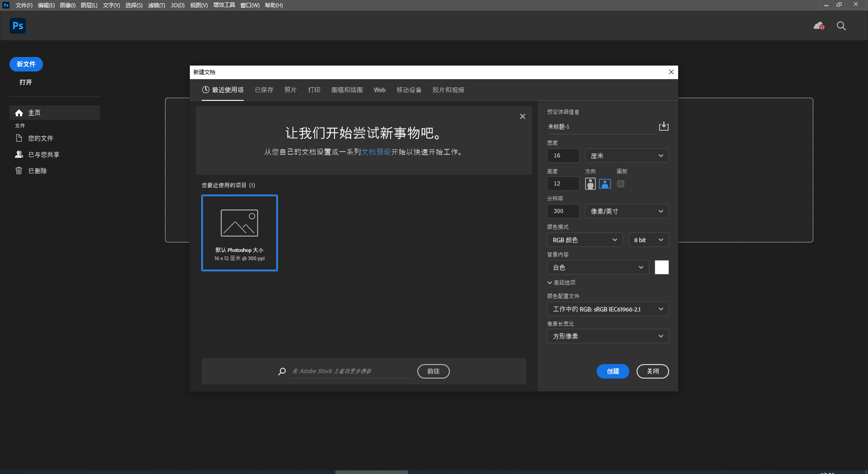Select portrait orientation under 方向
The image size is (868, 474).
590,184
